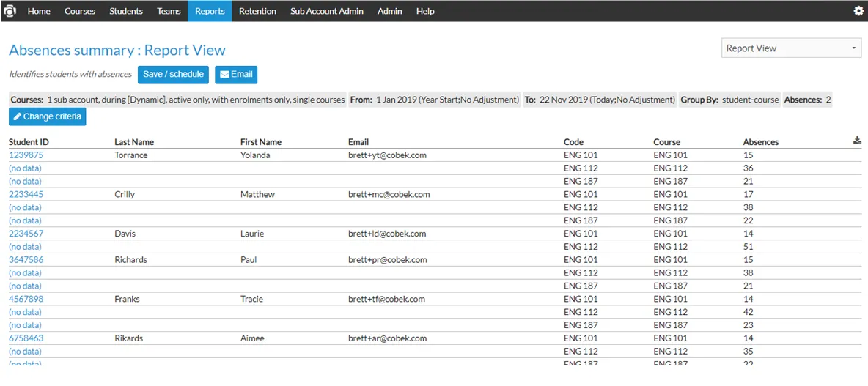Click (no data) link in row with 51 absences
Viewport: 868px width, 386px height.
[x=26, y=247]
